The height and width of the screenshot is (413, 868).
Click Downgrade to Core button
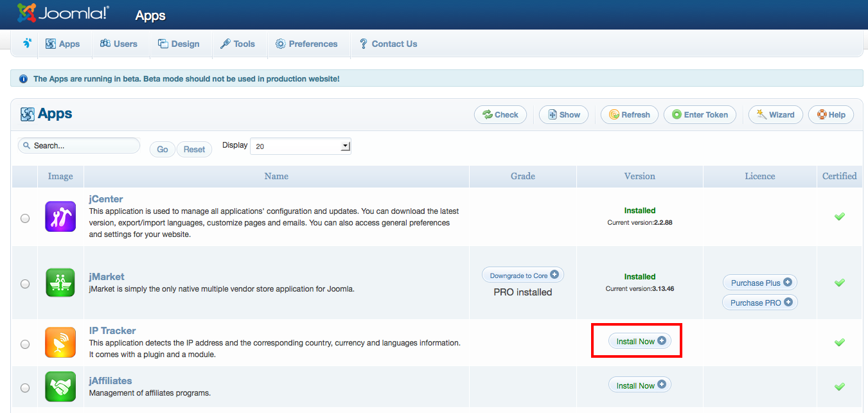coord(523,275)
